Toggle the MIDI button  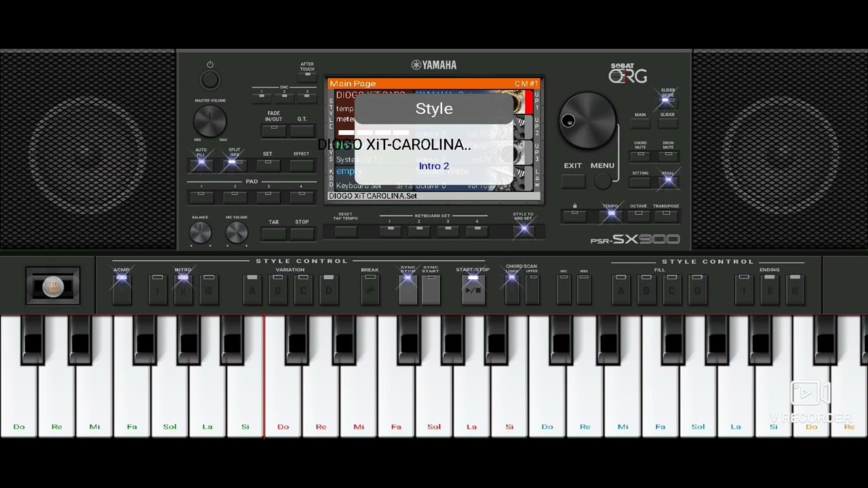pos(584,290)
